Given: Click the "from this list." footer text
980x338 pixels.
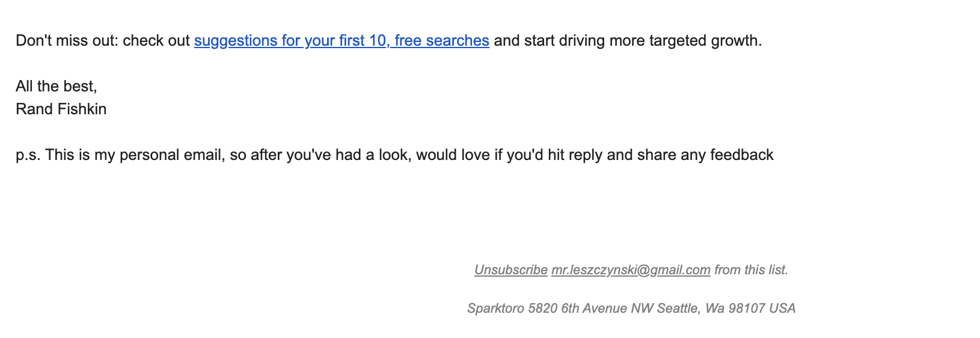Looking at the screenshot, I should pyautogui.click(x=751, y=270).
